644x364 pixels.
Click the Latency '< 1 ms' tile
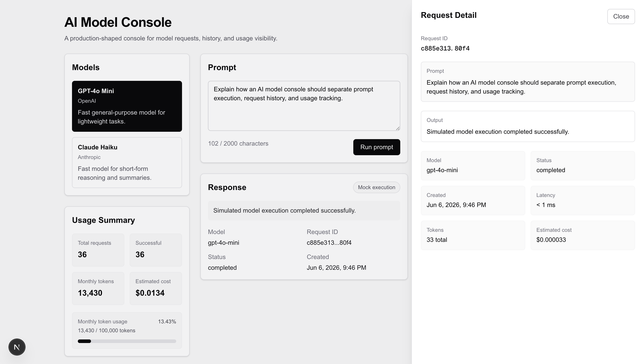coord(583,201)
